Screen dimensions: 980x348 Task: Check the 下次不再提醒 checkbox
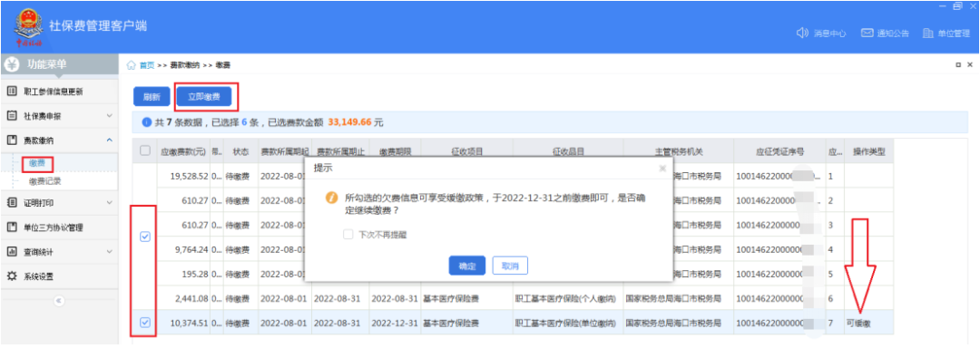click(348, 235)
